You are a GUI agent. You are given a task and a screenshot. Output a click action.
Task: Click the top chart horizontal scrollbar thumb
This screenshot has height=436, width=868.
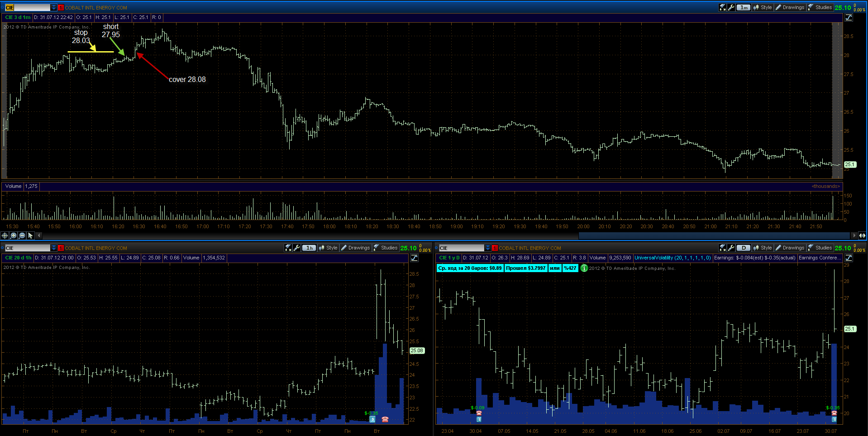[715, 235]
